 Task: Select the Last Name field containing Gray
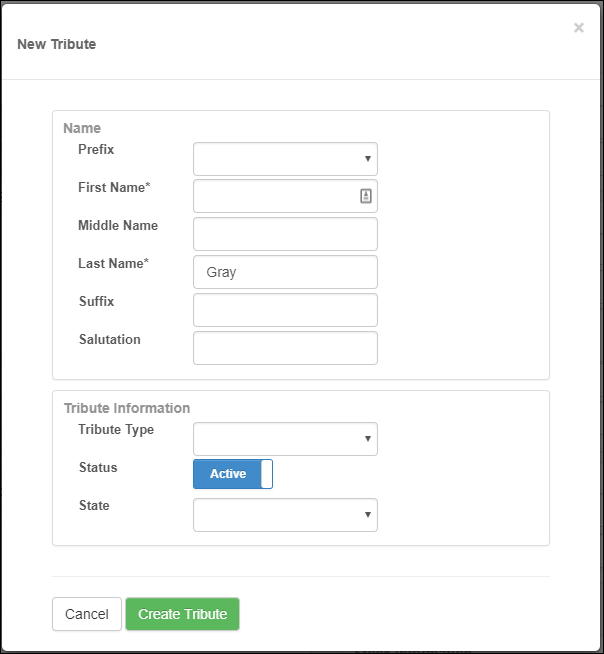coord(285,272)
